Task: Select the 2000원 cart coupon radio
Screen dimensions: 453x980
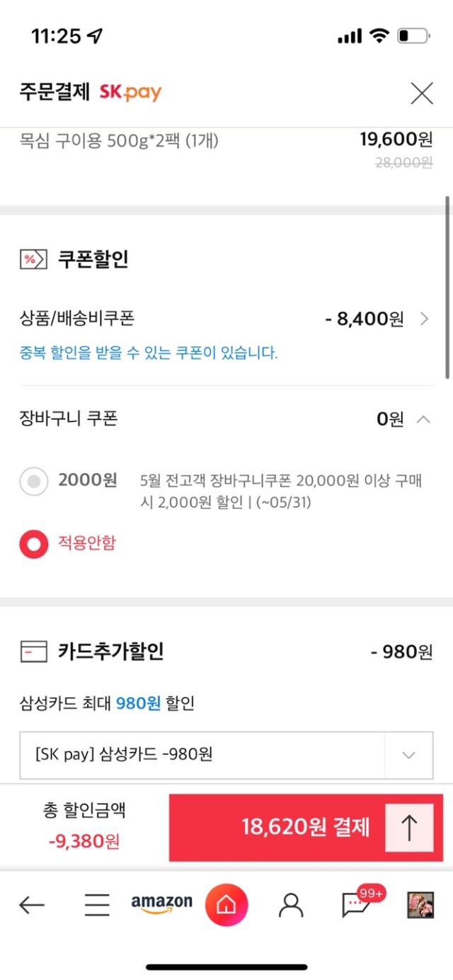Action: [33, 482]
